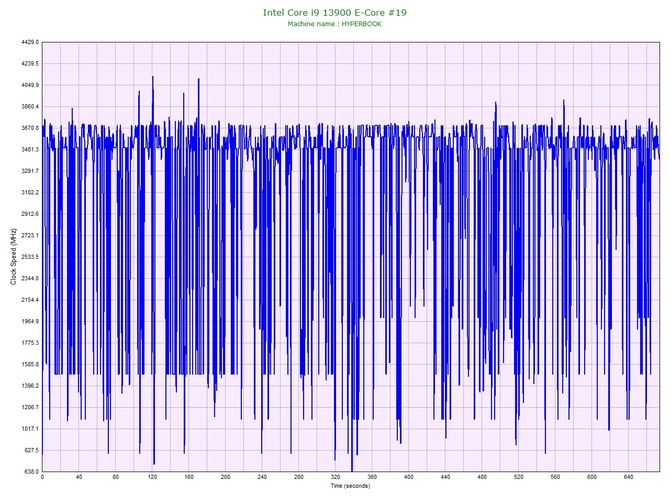Click the 'Clock Speed (MHz)' axis label

[x=13, y=257]
